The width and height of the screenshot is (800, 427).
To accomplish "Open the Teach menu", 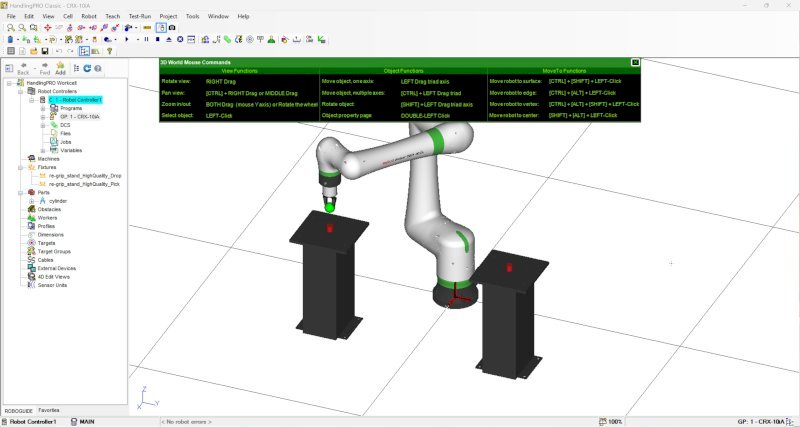I will click(x=112, y=16).
